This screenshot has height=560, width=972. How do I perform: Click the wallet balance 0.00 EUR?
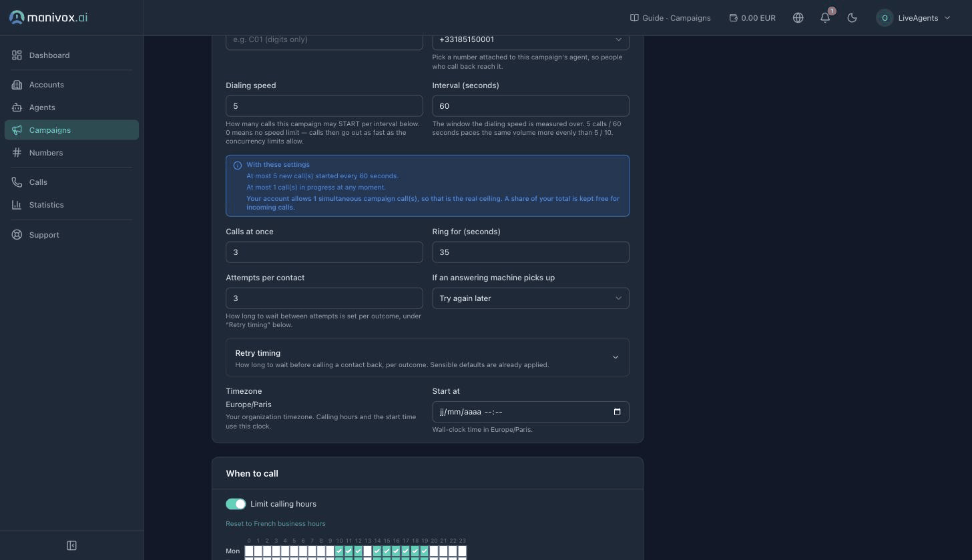(752, 18)
